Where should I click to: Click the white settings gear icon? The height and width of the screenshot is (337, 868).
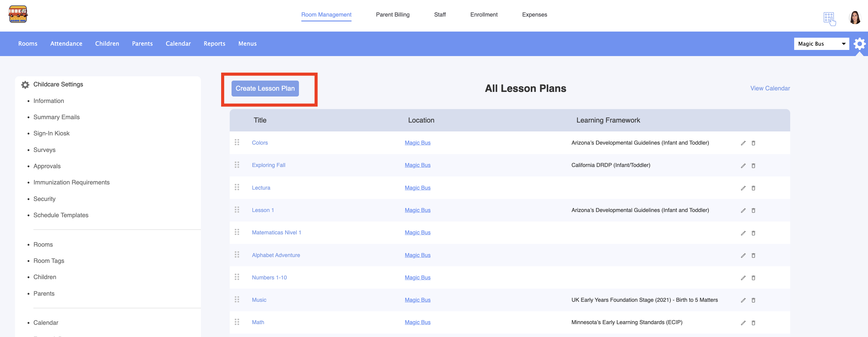pyautogui.click(x=859, y=44)
